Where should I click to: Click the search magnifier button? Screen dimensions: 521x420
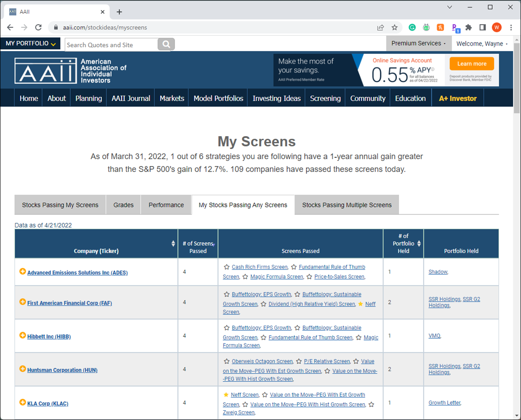166,44
